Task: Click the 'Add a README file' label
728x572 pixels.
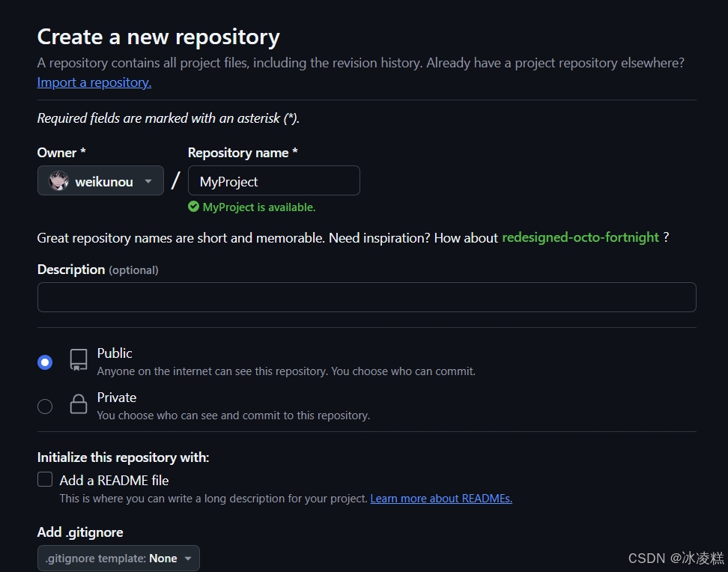Action: click(114, 480)
